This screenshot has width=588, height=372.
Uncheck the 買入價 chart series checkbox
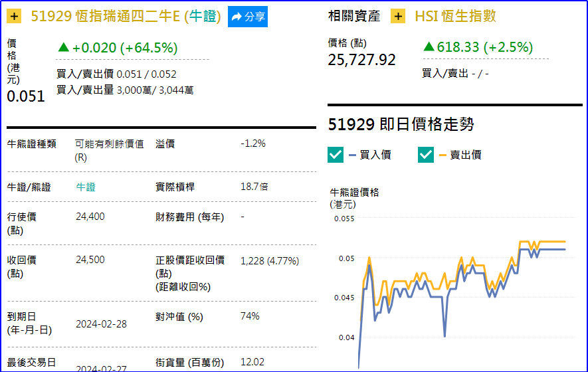coord(336,155)
